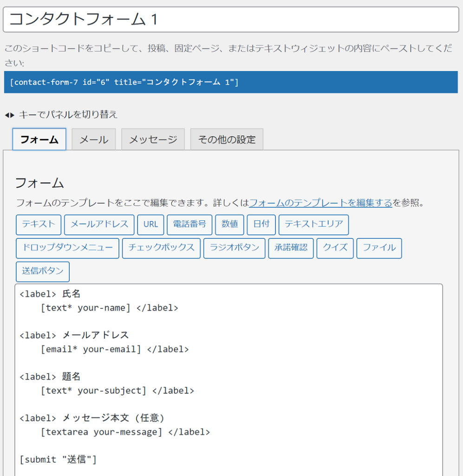Switch to the メール tab

click(x=94, y=139)
